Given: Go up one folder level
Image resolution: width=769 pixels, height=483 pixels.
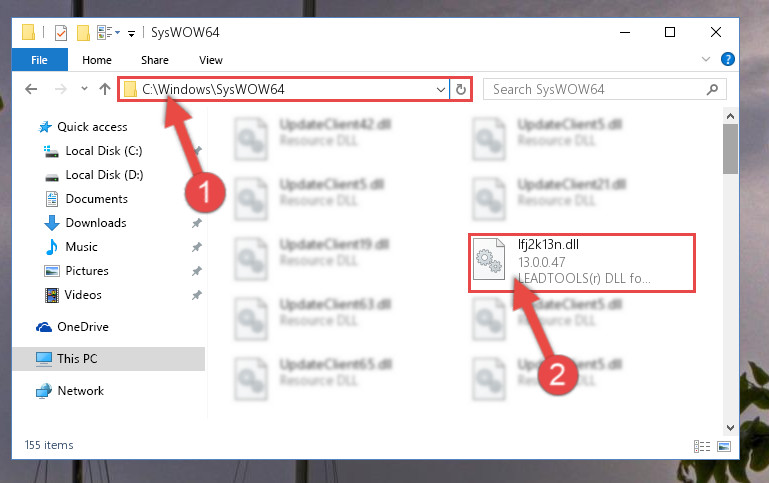Looking at the screenshot, I should tap(104, 89).
